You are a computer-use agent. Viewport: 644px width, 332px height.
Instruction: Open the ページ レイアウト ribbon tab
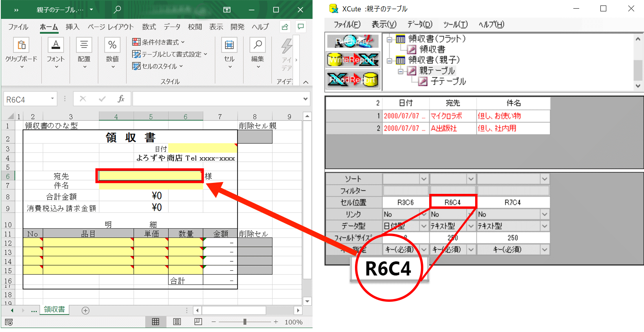pos(111,27)
